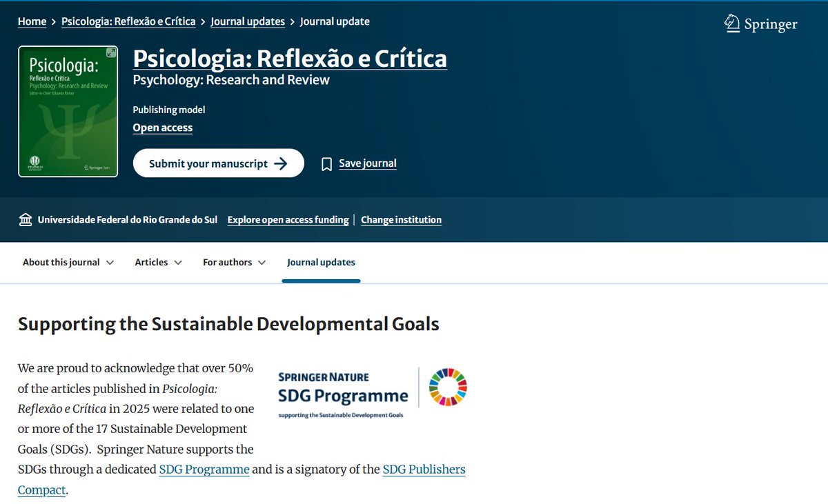Open the About this journal menu
Image resolution: width=828 pixels, height=504 pixels.
tap(61, 262)
